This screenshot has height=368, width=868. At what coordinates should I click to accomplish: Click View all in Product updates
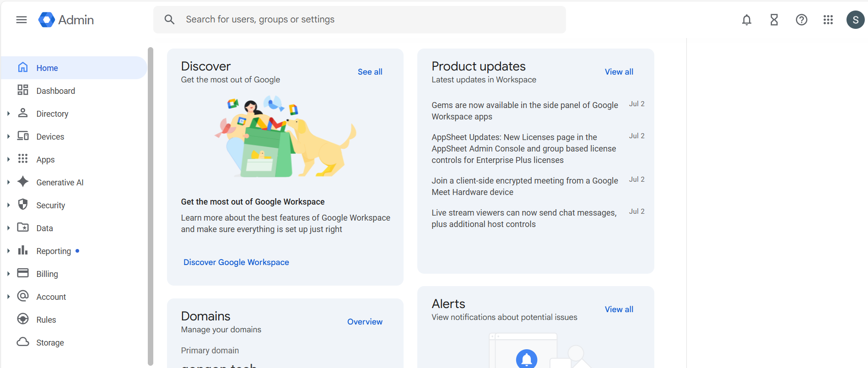point(619,72)
